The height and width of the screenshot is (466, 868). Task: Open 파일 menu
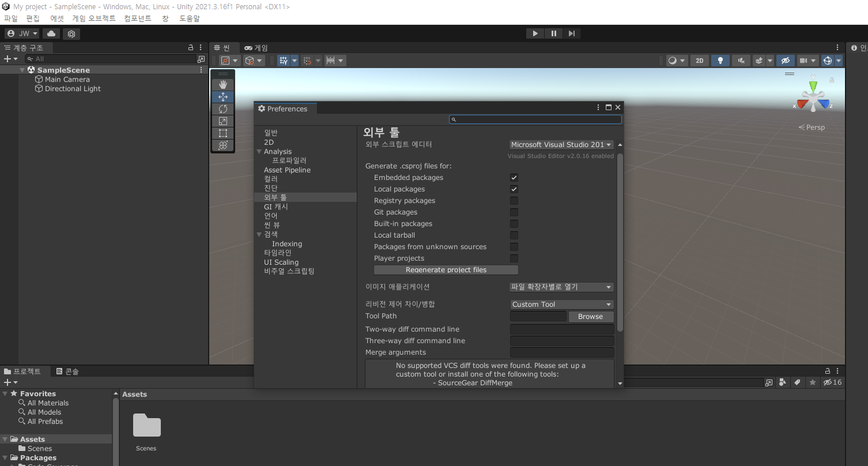[11, 18]
